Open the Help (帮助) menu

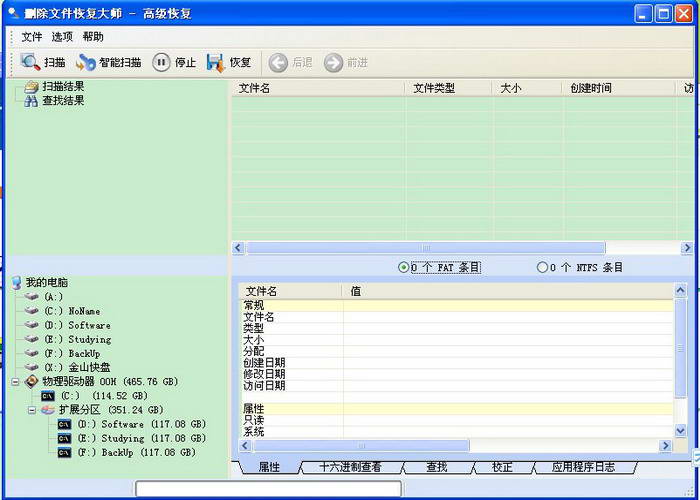coord(93,37)
